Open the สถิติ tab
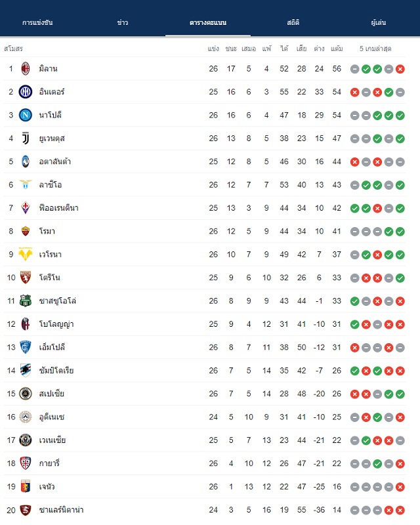 [x=293, y=22]
